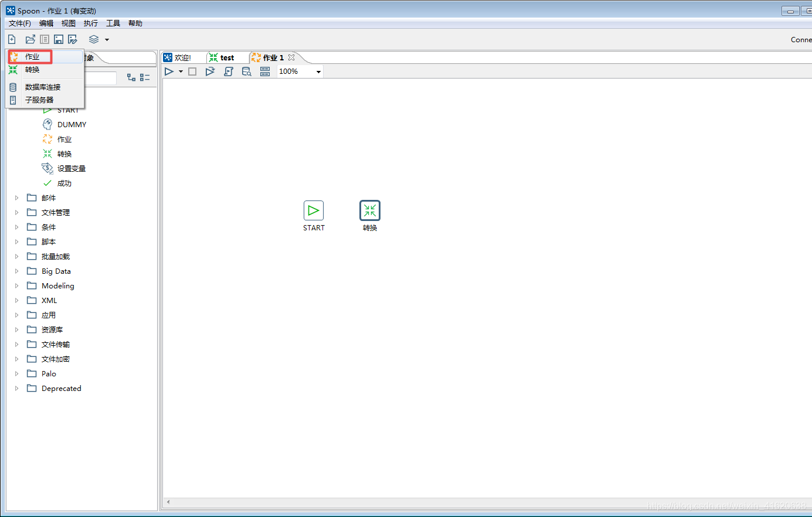
Task: Select the START entry on canvas
Action: [x=314, y=211]
